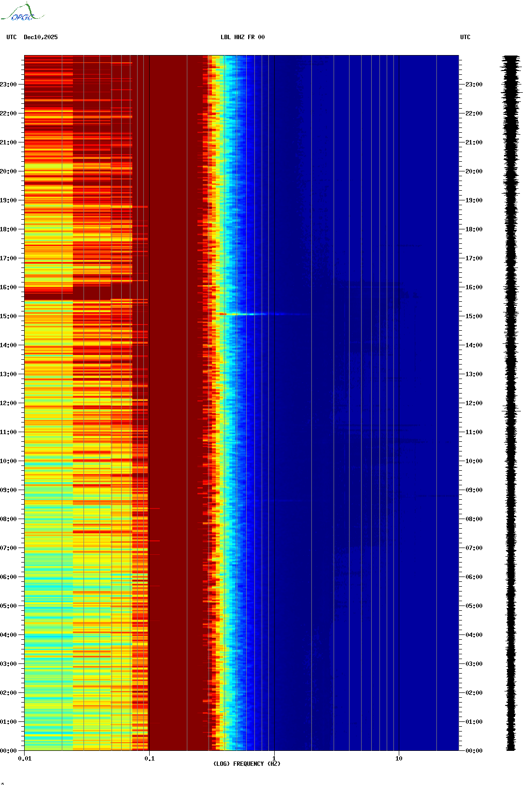Click the 19:00 label on left time axis
Image resolution: width=532 pixels, height=789 pixels.
click(8, 200)
